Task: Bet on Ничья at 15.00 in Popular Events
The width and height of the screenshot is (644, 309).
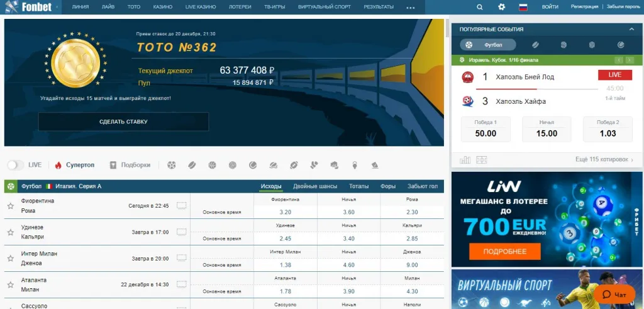Action: (547, 129)
